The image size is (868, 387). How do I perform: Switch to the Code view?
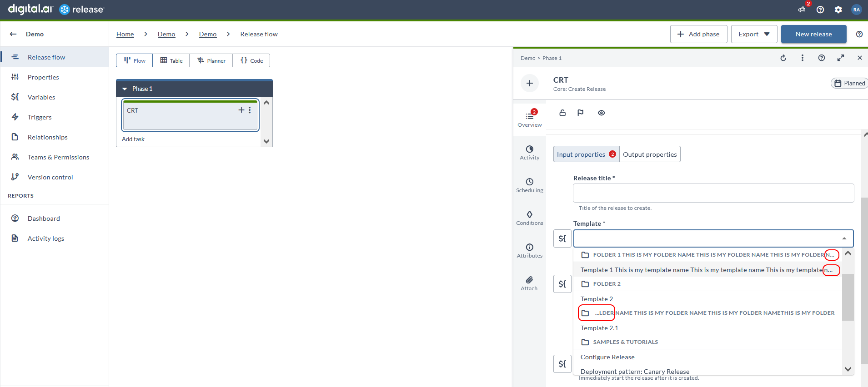click(251, 60)
